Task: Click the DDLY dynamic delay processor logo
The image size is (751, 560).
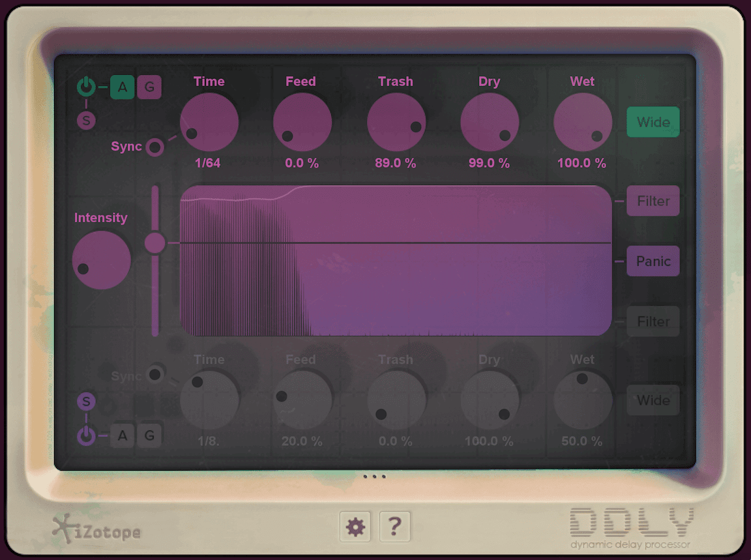Action: pos(631,528)
